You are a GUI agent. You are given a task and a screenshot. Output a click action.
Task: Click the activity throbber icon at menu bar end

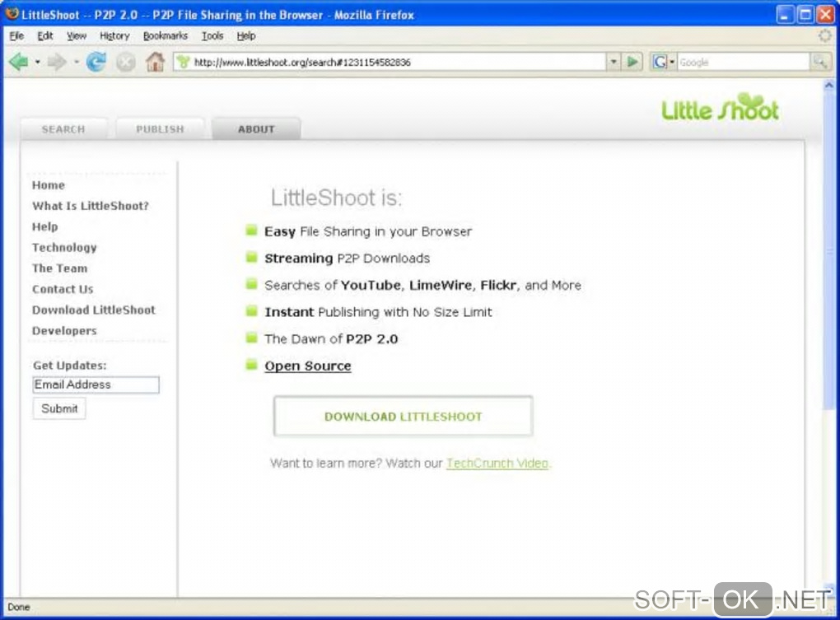825,36
